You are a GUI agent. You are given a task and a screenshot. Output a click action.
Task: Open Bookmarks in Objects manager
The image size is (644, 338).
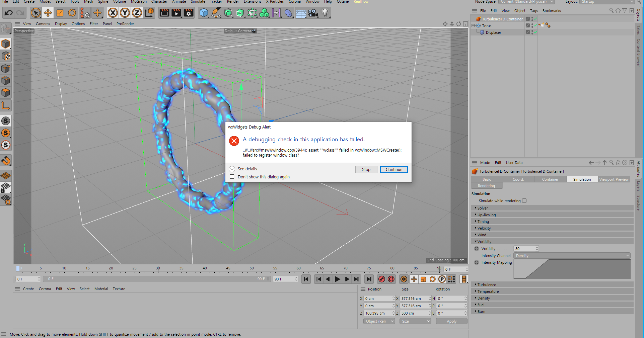click(551, 11)
